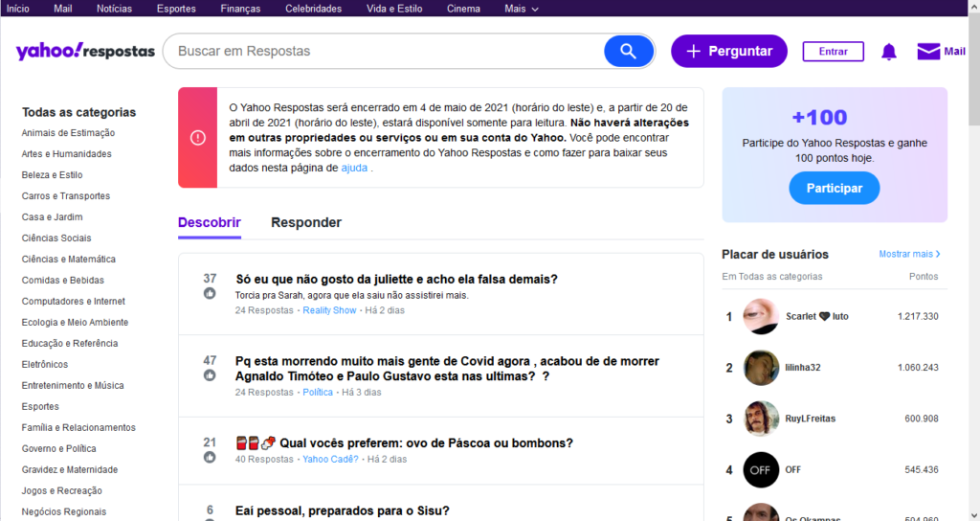Select Ciências e Matemática category

[x=69, y=259]
